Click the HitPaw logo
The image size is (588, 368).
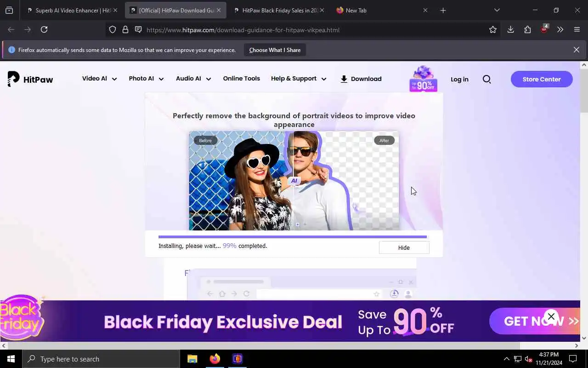(30, 79)
